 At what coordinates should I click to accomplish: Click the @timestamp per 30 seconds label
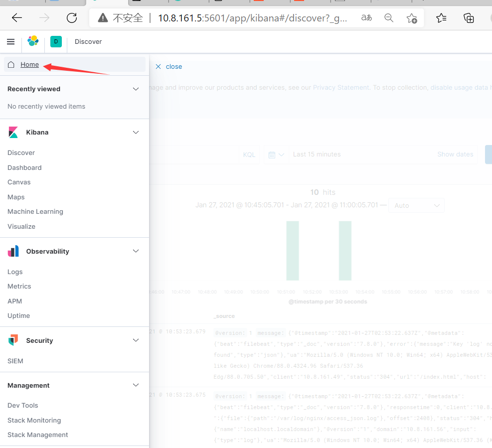click(328, 302)
